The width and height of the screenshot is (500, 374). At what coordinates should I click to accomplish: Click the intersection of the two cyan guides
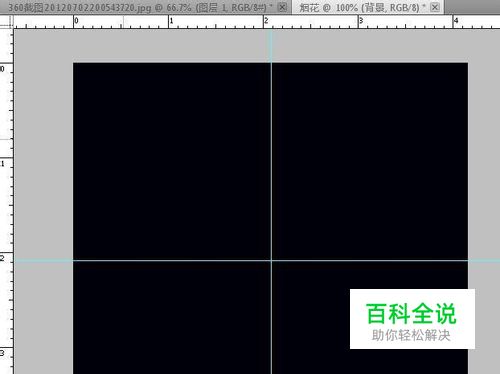coord(271,260)
